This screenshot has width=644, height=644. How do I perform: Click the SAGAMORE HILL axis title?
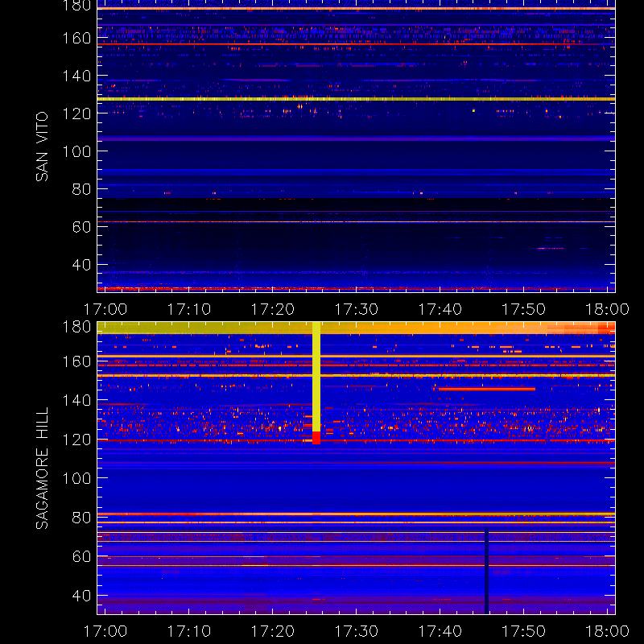42,469
